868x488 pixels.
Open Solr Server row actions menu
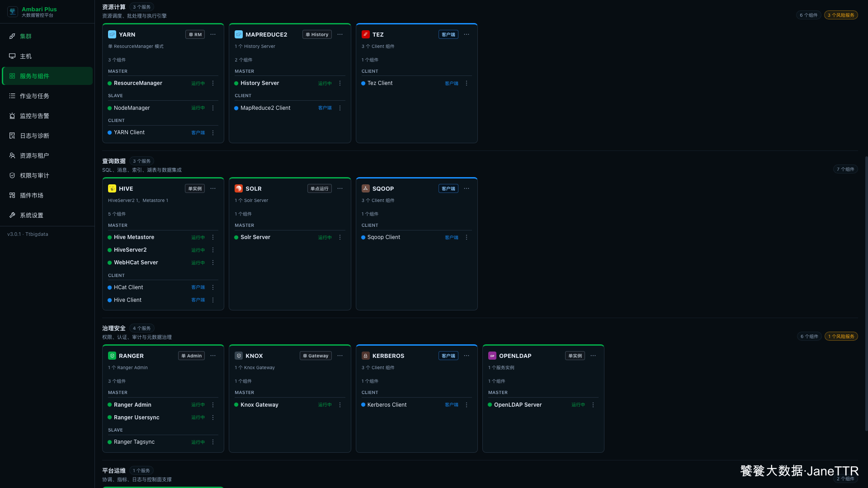[x=340, y=237]
